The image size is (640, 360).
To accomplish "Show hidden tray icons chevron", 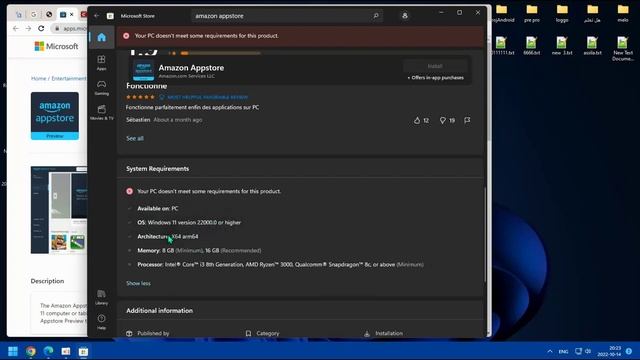I will [x=550, y=351].
